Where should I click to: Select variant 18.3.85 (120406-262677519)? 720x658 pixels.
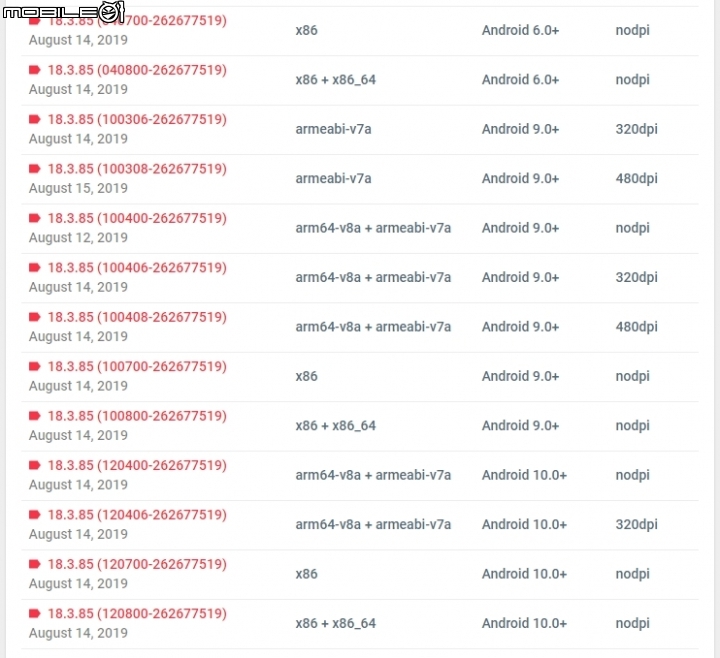137,515
